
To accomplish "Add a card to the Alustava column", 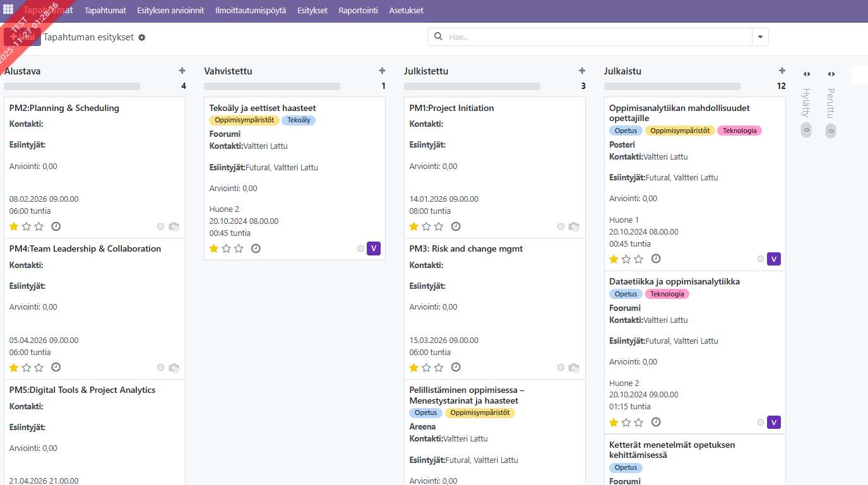I will pyautogui.click(x=182, y=71).
